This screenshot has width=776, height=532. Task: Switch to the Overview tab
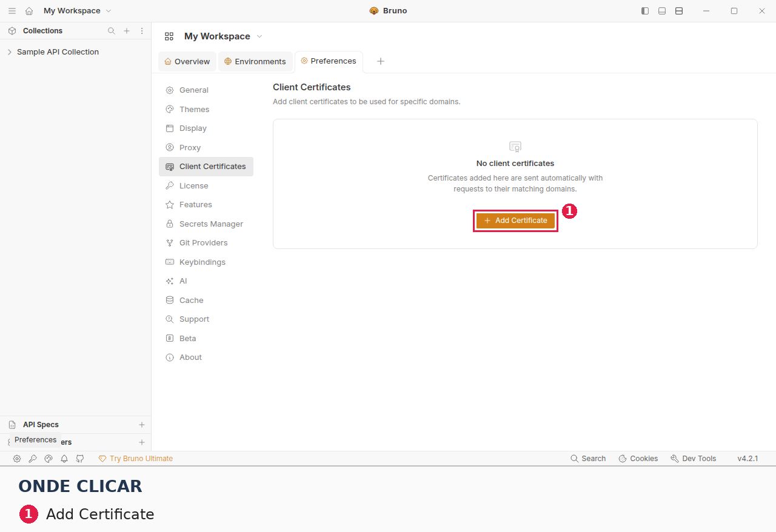coord(187,61)
